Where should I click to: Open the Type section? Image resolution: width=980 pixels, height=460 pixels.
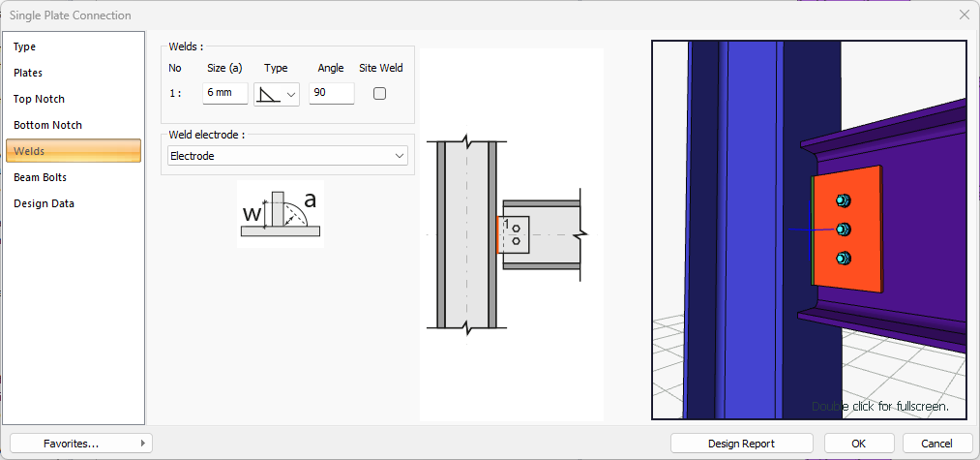point(74,46)
